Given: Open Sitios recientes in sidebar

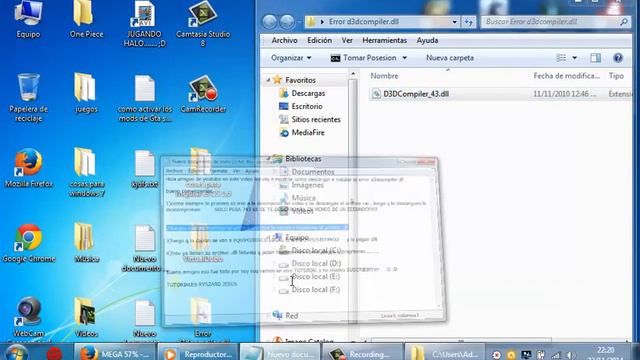Looking at the screenshot, I should coord(310,120).
